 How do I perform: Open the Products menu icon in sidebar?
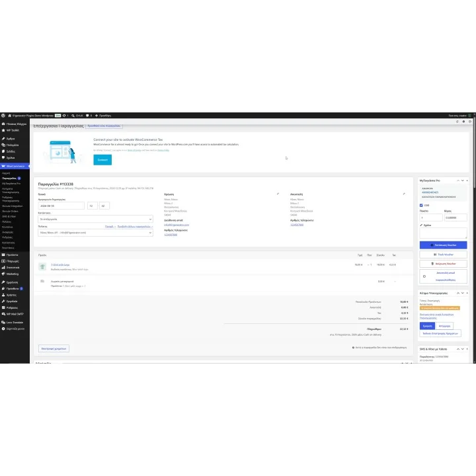(x=3, y=255)
